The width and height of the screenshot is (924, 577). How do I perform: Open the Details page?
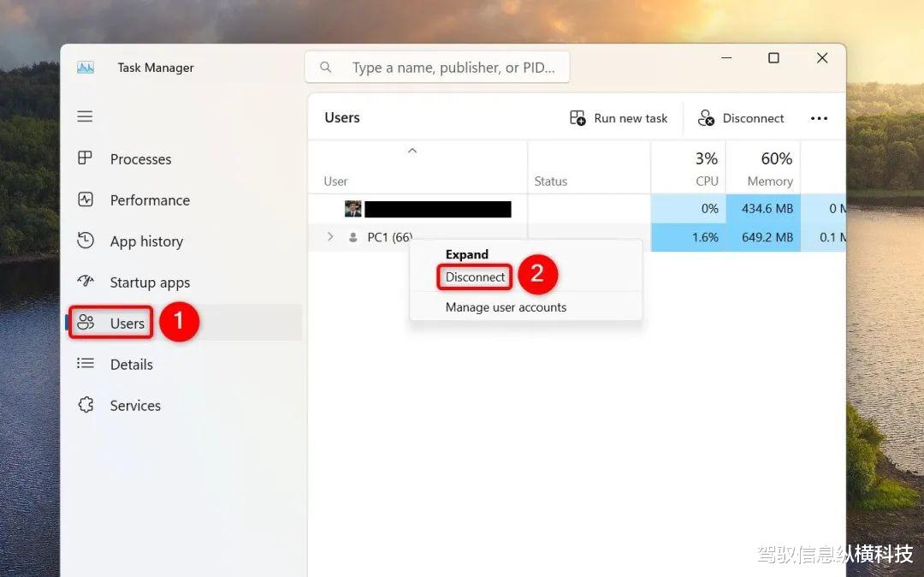(132, 365)
